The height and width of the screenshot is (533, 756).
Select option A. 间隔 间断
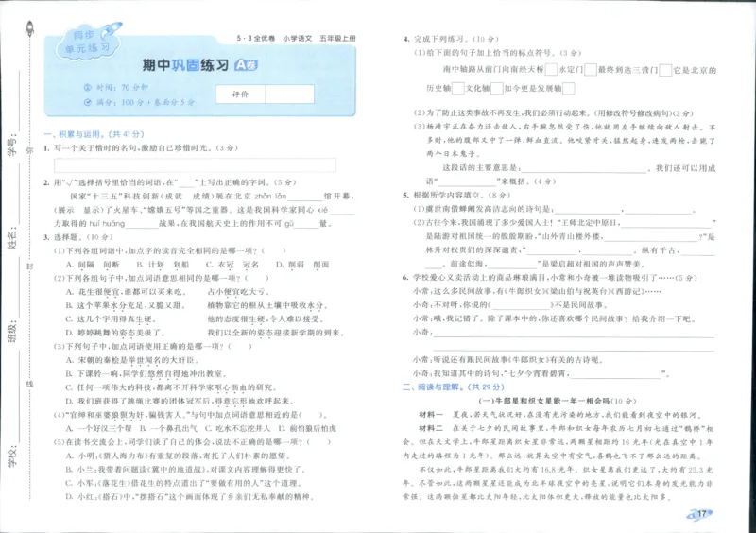point(93,265)
